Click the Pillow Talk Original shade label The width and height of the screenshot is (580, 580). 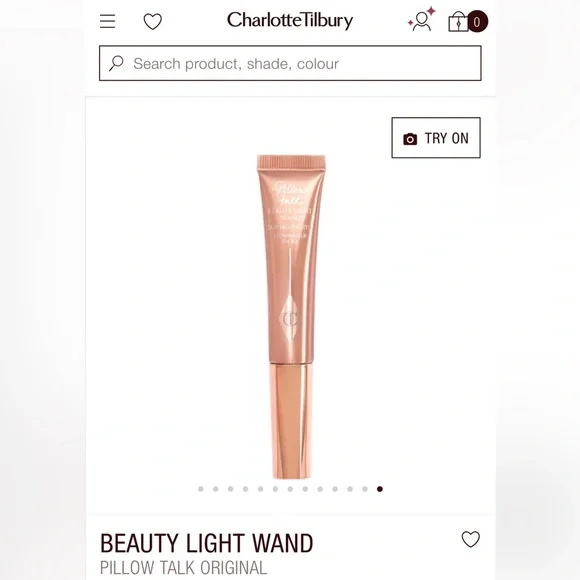[183, 567]
